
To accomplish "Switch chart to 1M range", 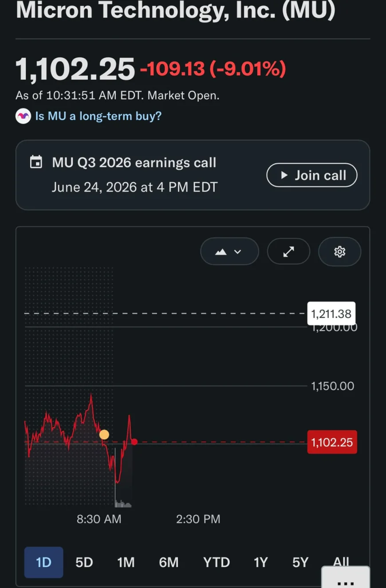I will click(x=126, y=562).
